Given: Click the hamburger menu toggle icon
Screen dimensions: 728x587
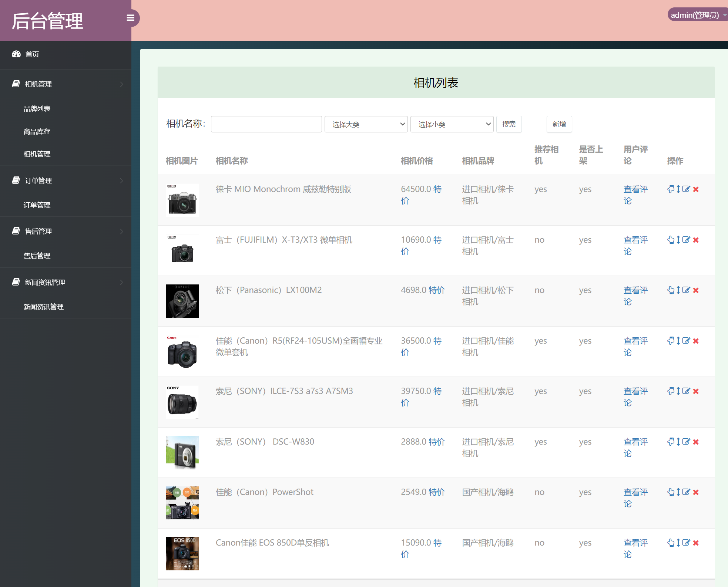Looking at the screenshot, I should click(130, 18).
